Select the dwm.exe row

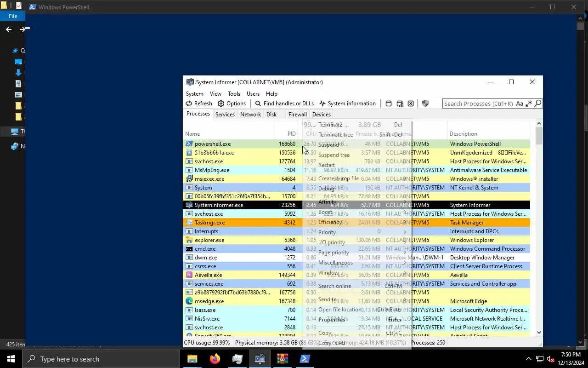(356, 258)
